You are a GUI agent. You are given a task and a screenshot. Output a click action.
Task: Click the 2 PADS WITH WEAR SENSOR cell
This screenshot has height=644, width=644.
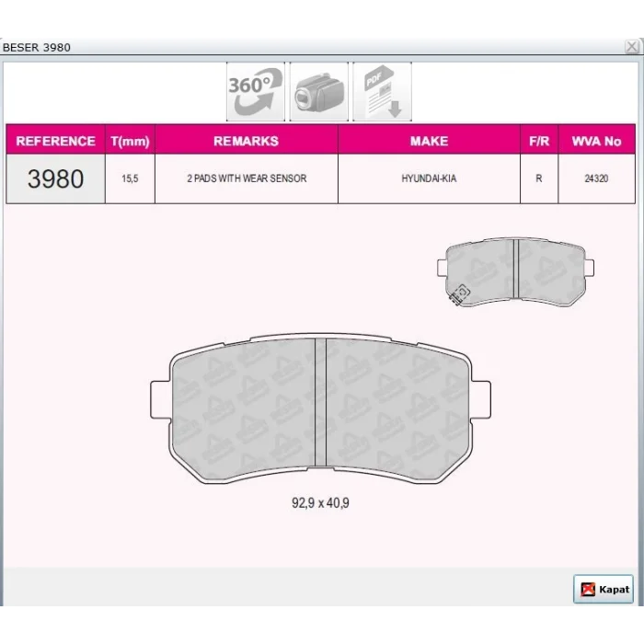247,178
